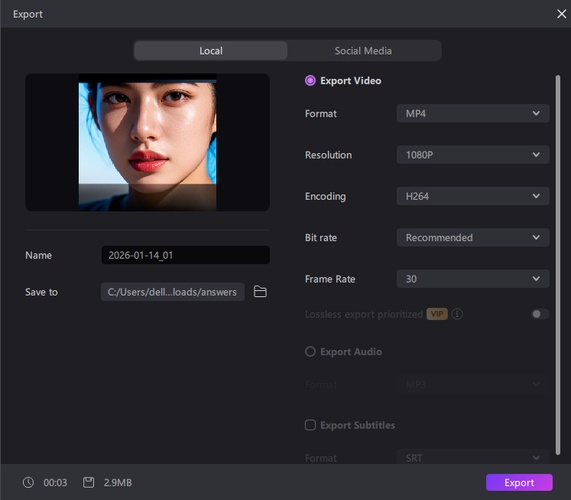Check the Export Subtitles checkbox
The image size is (571, 500).
(310, 425)
